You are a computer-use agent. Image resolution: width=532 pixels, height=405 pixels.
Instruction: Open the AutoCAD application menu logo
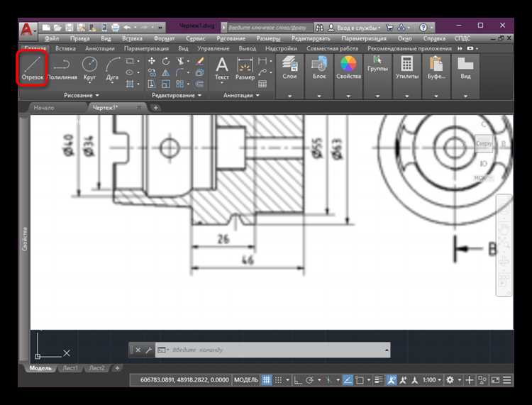28,30
